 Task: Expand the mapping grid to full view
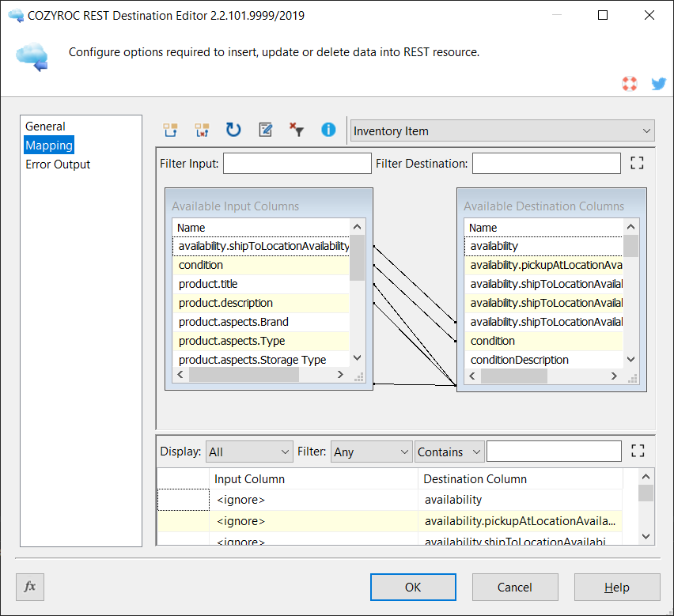pyautogui.click(x=638, y=451)
